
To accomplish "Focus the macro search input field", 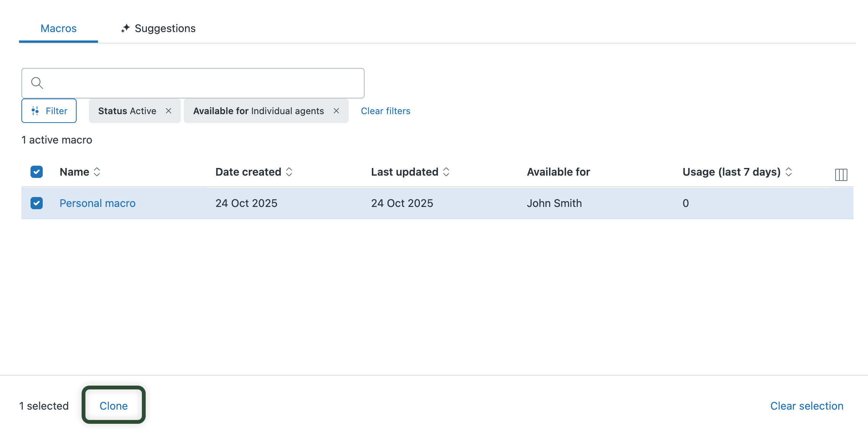I will point(202,83).
